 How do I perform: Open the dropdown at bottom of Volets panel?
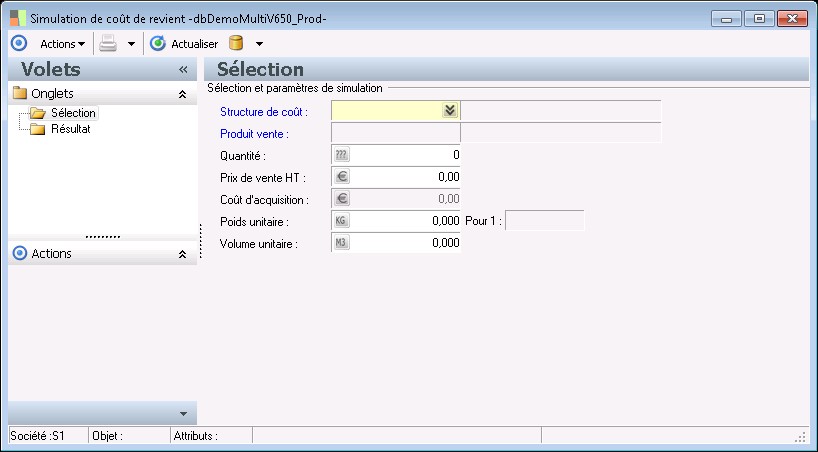[183, 414]
